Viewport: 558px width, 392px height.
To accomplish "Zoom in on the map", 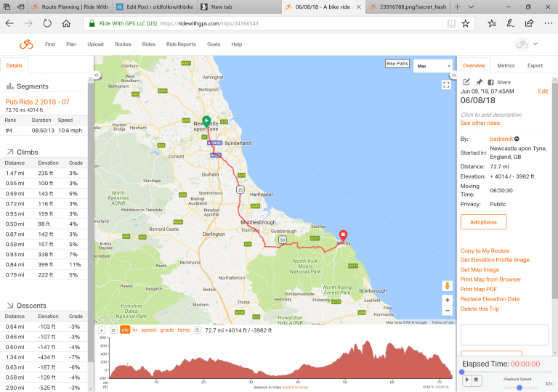I will [x=447, y=299].
